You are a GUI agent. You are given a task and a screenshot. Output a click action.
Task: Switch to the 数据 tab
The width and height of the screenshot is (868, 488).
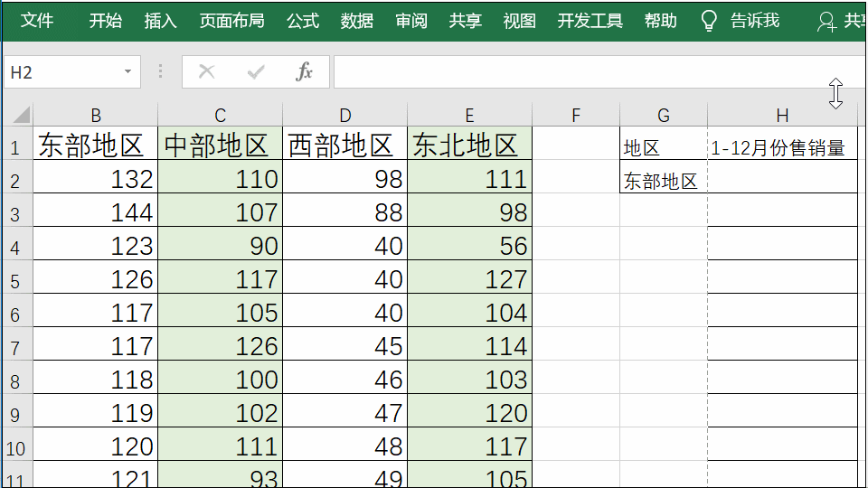[357, 21]
